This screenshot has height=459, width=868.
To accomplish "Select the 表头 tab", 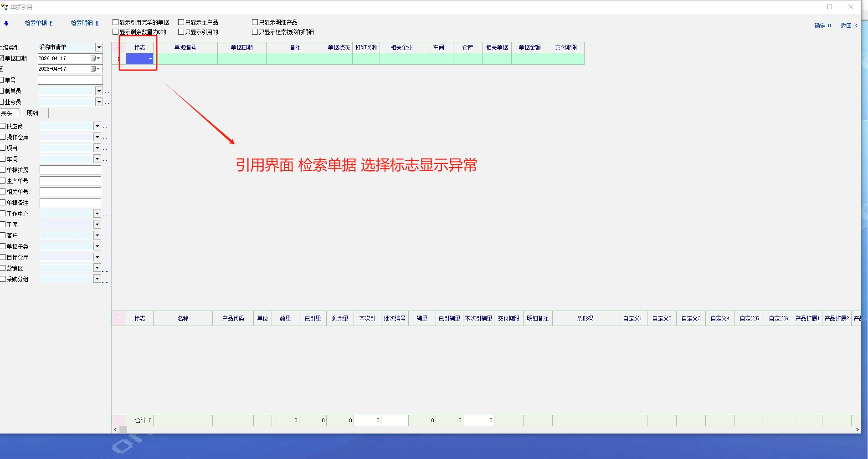I will pyautogui.click(x=7, y=113).
